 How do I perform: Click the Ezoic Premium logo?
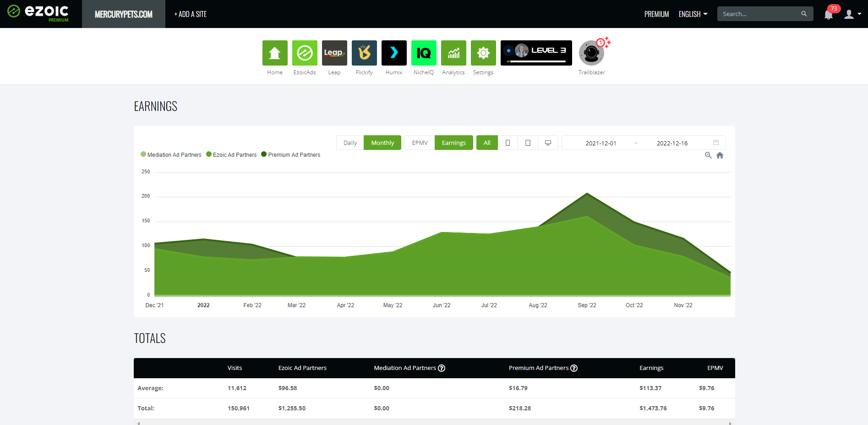click(38, 13)
